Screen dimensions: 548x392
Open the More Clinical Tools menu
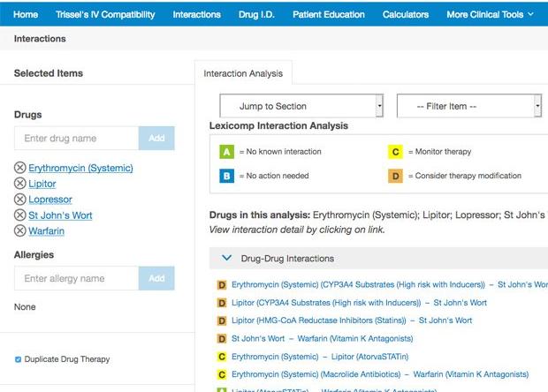490,14
